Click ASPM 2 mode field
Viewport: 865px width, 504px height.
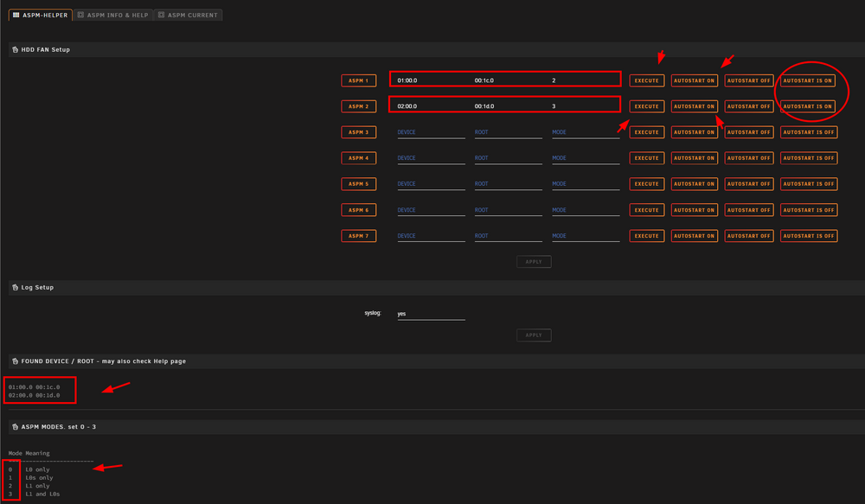click(x=586, y=106)
